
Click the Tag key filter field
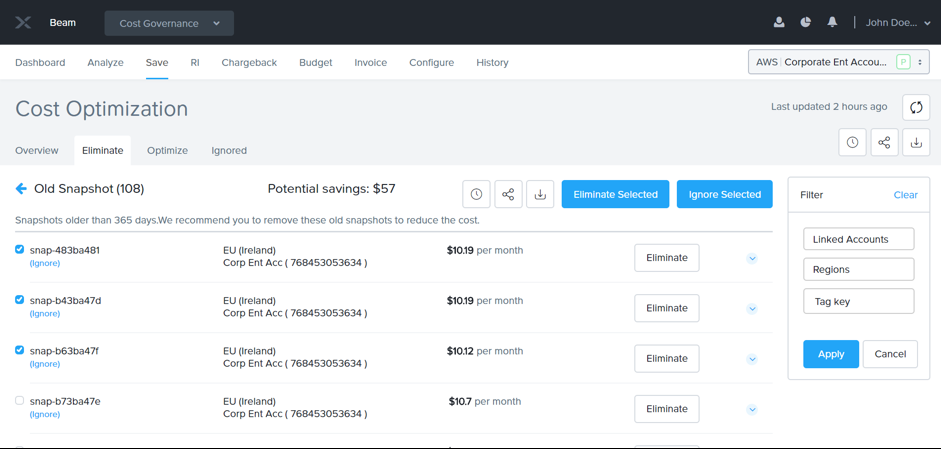[858, 301]
